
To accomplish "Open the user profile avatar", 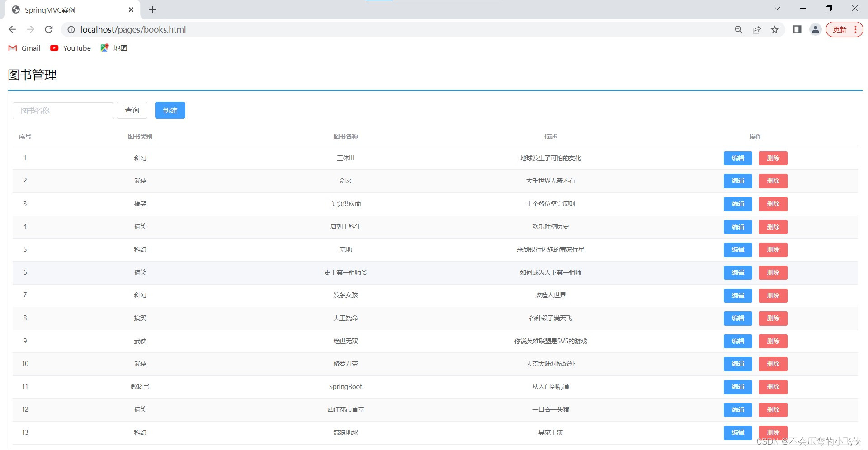I will 815,29.
